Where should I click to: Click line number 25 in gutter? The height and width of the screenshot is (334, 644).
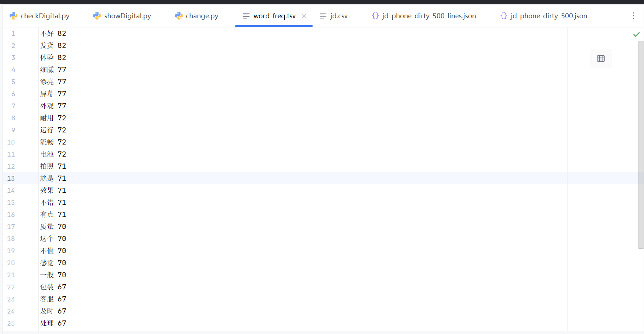pyautogui.click(x=11, y=323)
